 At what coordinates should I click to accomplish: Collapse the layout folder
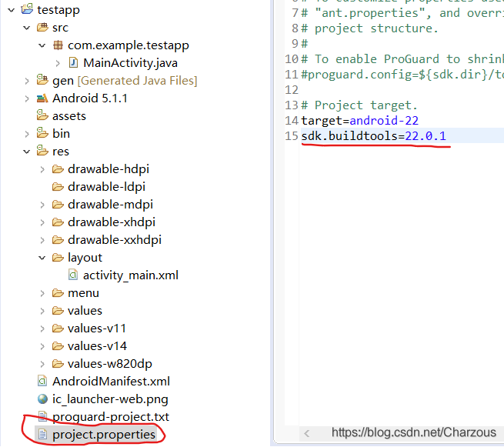pyautogui.click(x=42, y=258)
